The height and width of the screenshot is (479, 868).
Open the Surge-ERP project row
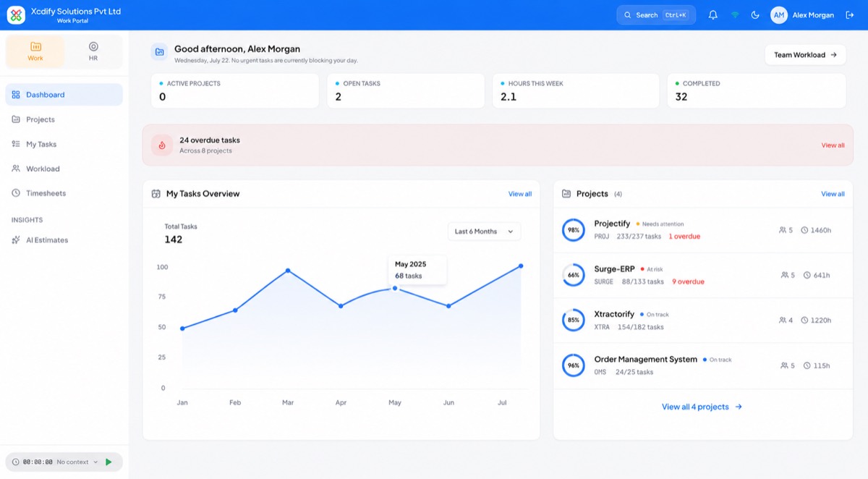703,275
